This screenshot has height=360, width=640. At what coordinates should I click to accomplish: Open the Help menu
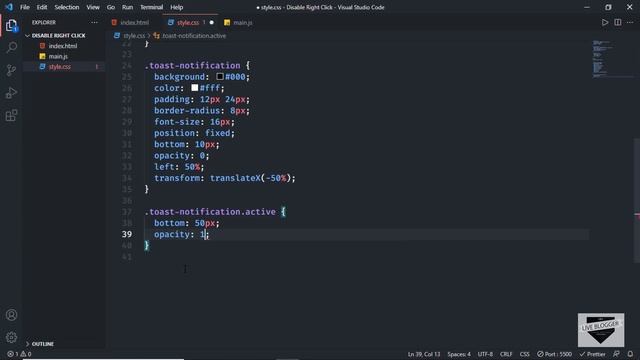pyautogui.click(x=176, y=7)
